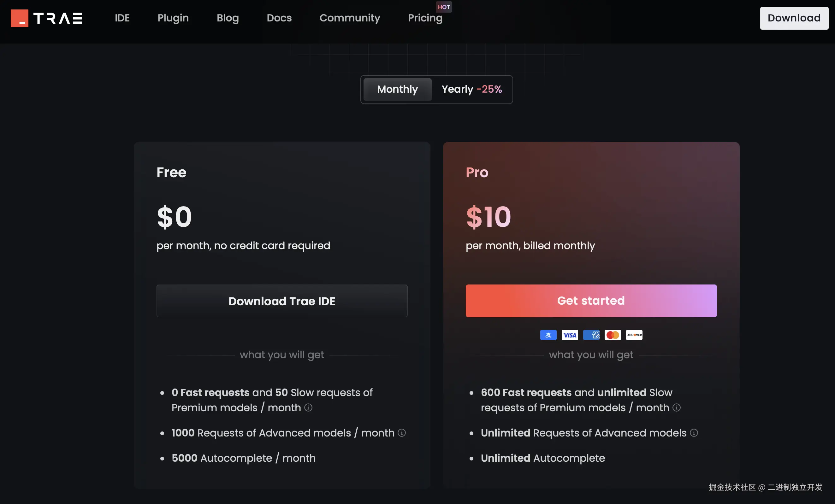This screenshot has height=504, width=835.
Task: Click the Trae logo icon
Action: 20,18
